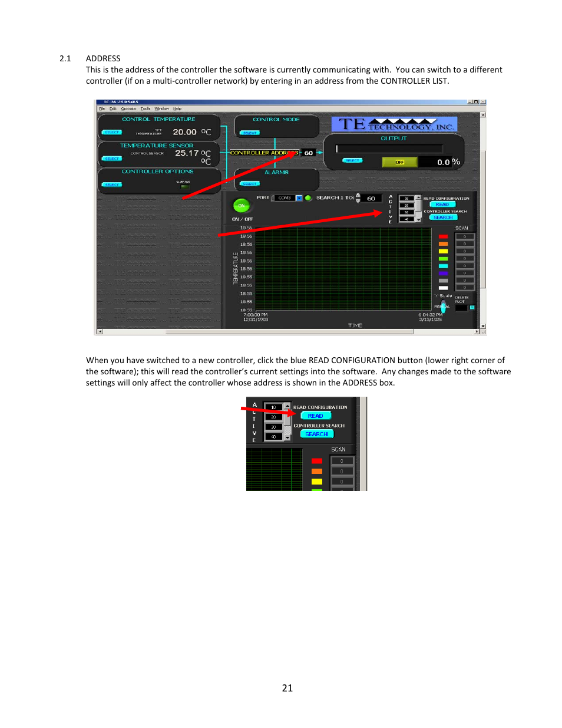Open the File menu in the software window
This screenshot has width=562, height=728.
(102, 108)
